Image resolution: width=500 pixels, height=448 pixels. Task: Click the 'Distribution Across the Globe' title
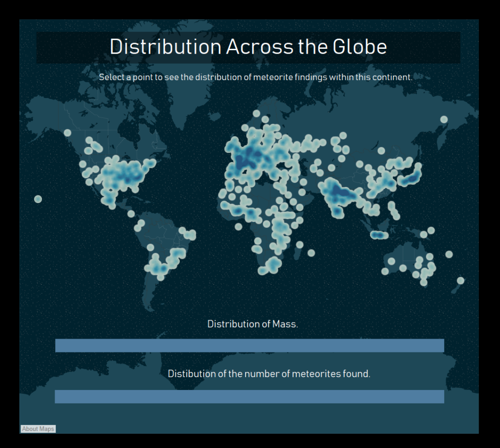248,47
